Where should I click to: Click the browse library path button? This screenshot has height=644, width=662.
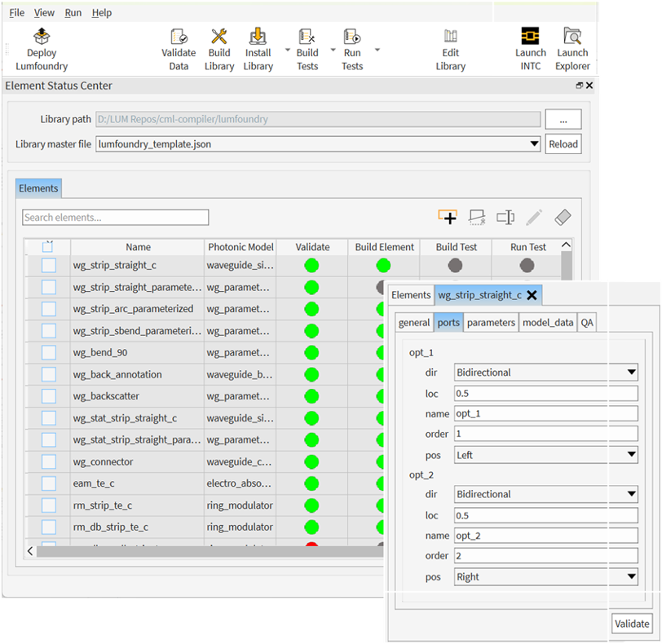[x=563, y=120]
